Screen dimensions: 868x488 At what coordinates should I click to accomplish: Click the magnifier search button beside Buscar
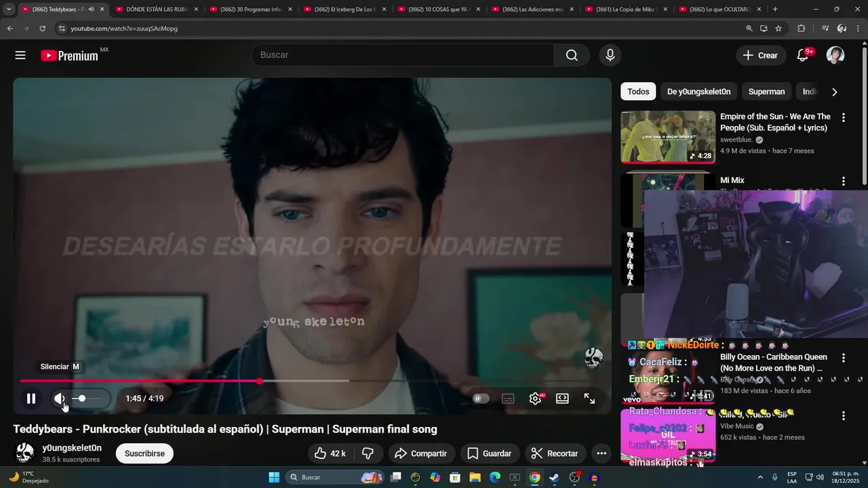572,55
